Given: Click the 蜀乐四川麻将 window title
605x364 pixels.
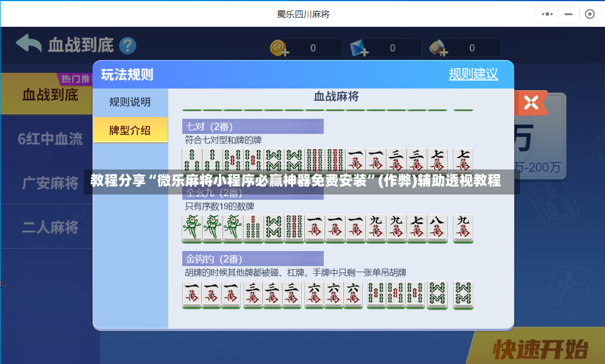Looking at the screenshot, I should pos(303,15).
